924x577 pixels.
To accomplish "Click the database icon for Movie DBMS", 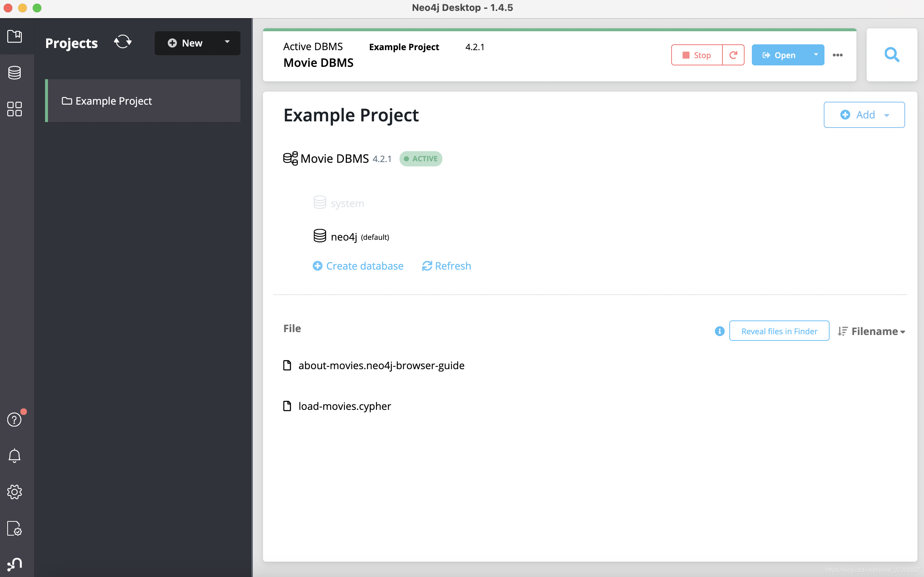I will tap(289, 158).
